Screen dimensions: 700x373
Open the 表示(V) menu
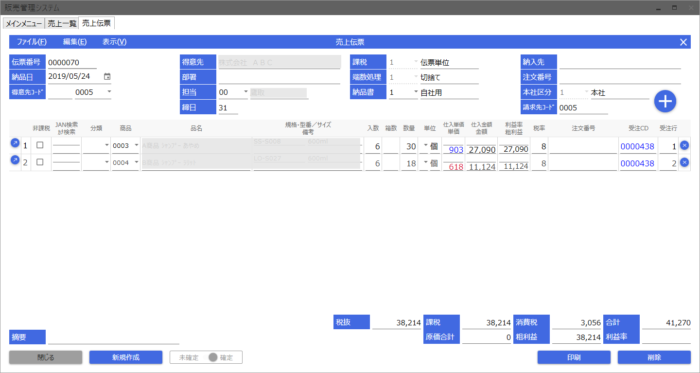114,42
